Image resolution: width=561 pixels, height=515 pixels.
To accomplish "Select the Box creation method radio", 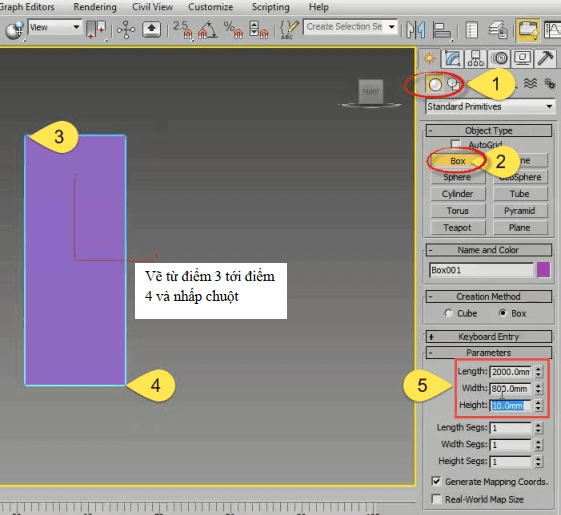I will click(x=503, y=313).
